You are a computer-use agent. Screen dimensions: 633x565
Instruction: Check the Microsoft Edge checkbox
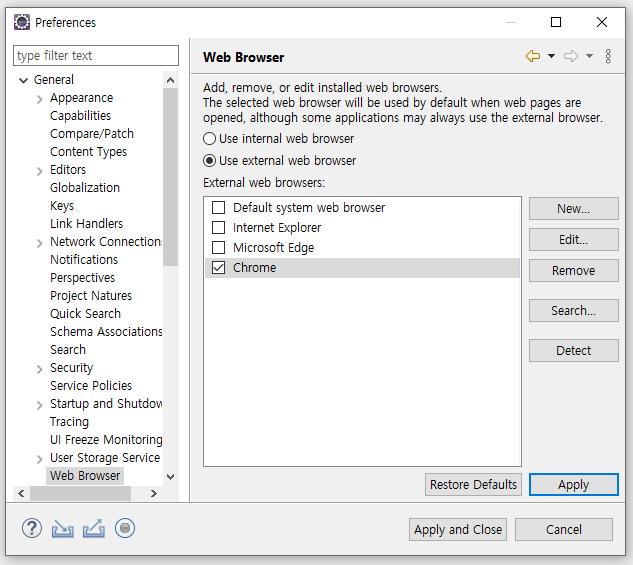[218, 247]
